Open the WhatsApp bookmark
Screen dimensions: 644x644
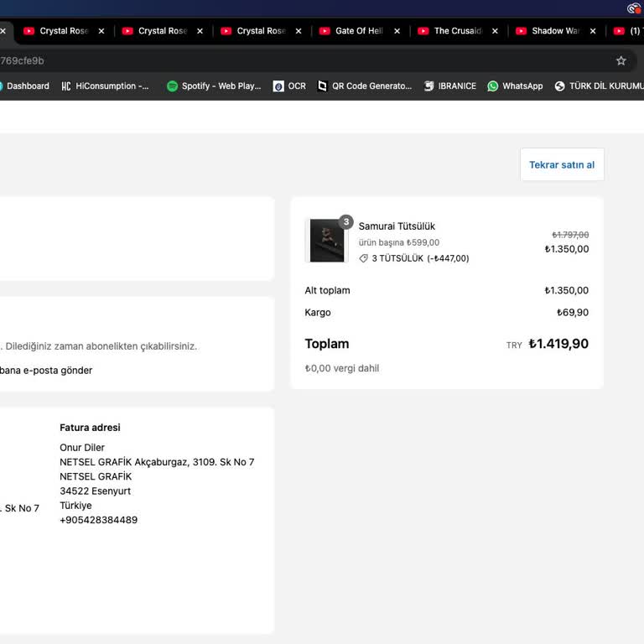tap(515, 86)
